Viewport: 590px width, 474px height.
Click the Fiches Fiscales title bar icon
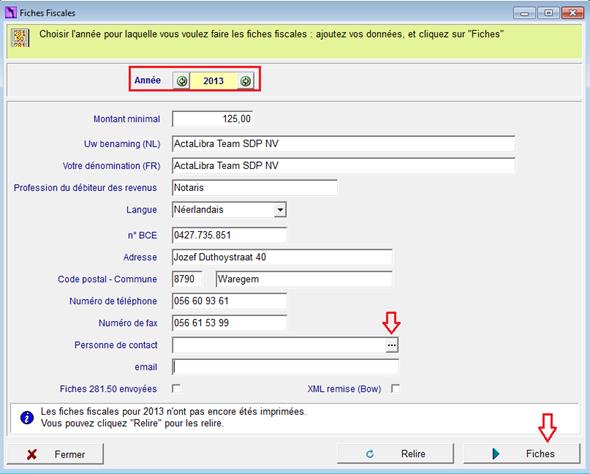click(11, 12)
